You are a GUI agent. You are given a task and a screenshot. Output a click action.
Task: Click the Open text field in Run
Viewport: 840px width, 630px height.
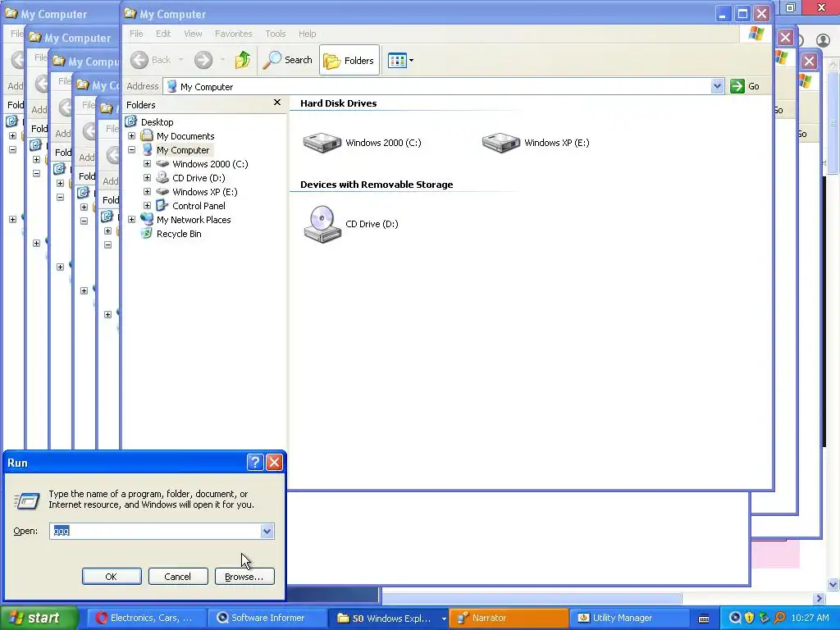tap(155, 531)
